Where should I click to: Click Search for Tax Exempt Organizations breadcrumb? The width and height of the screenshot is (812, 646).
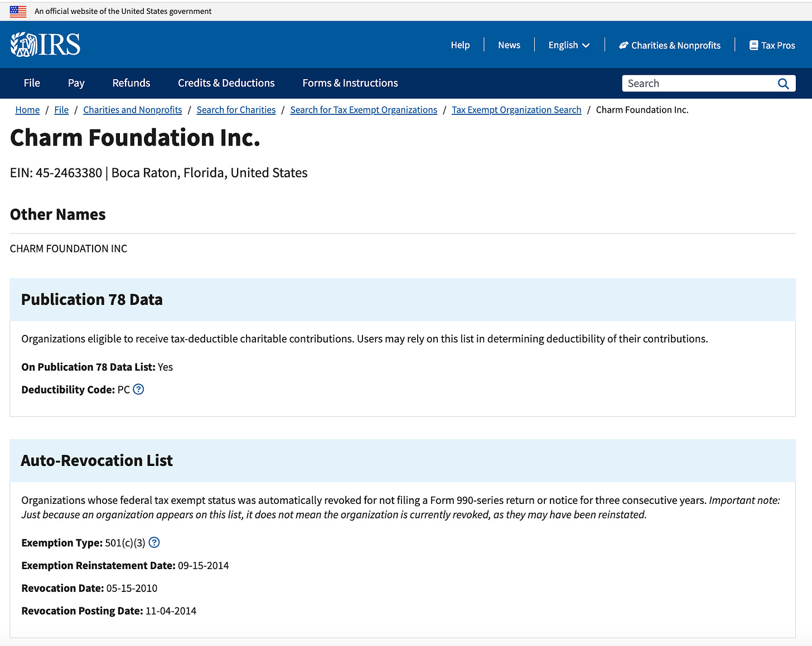[x=364, y=110]
